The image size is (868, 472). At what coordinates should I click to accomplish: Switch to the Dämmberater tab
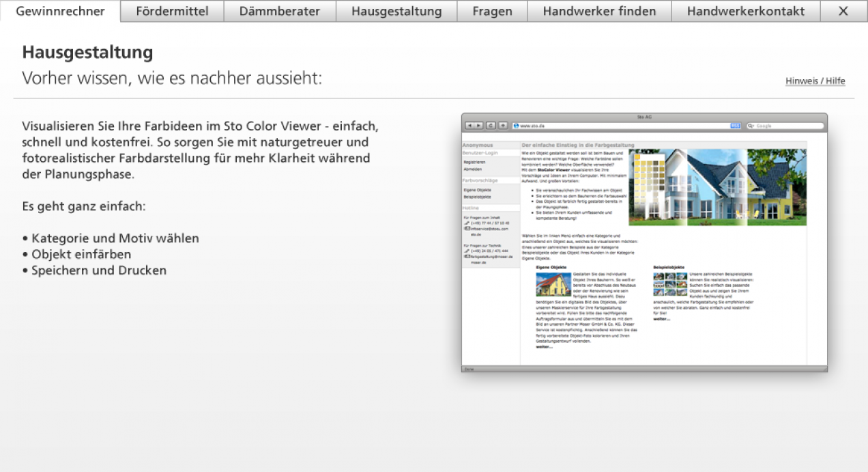coord(279,11)
